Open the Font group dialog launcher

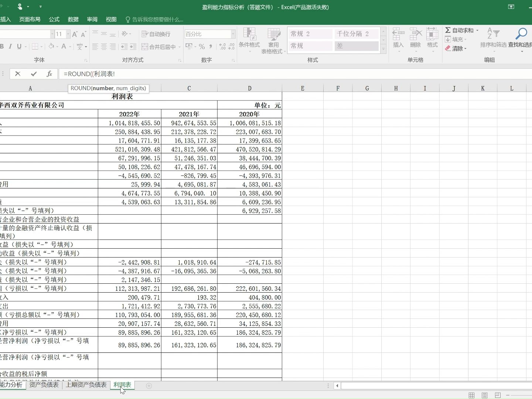click(x=86, y=60)
